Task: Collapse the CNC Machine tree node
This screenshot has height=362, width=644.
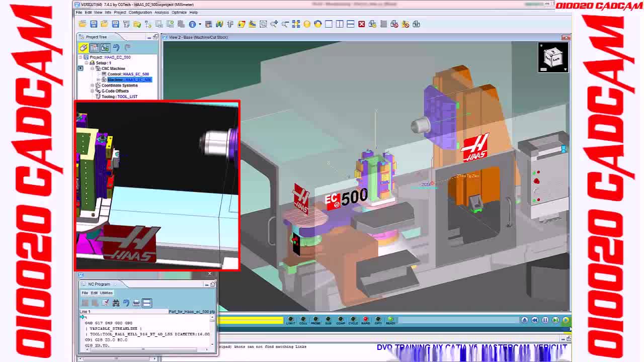Action: click(x=92, y=68)
